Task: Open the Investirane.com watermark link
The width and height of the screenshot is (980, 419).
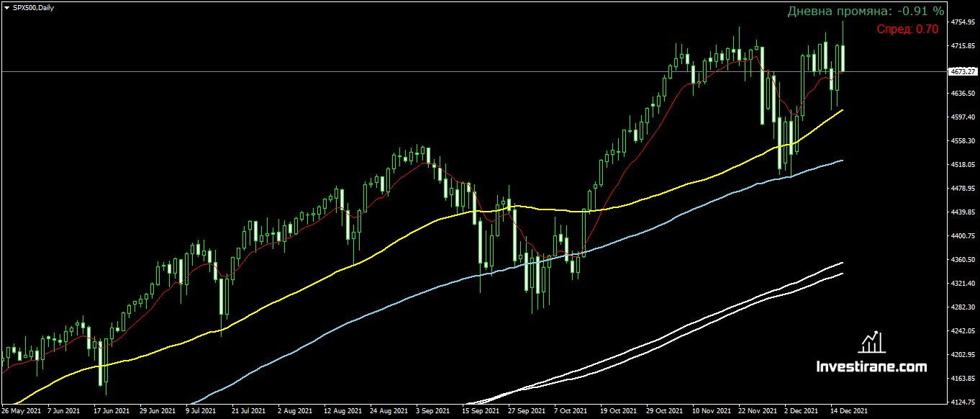Action: (871, 367)
